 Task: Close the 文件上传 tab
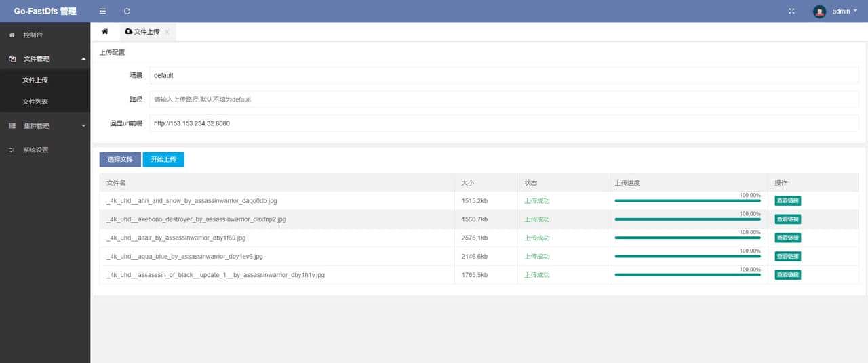click(x=167, y=32)
